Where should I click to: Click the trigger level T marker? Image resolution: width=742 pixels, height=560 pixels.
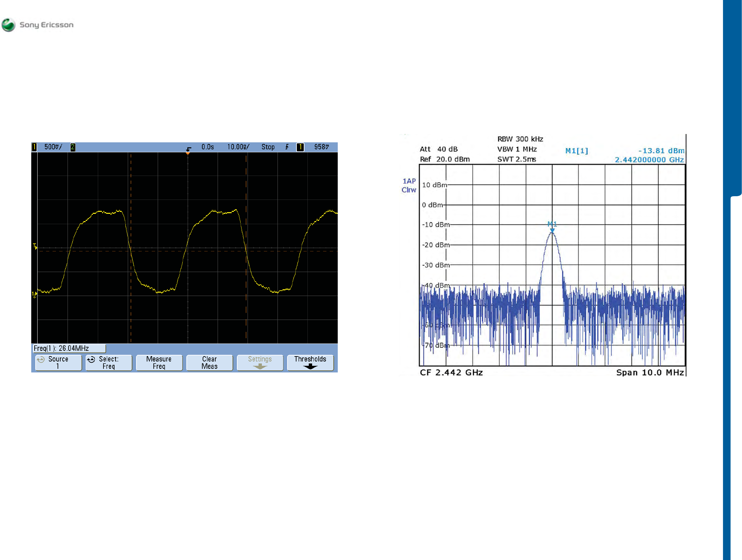35,246
